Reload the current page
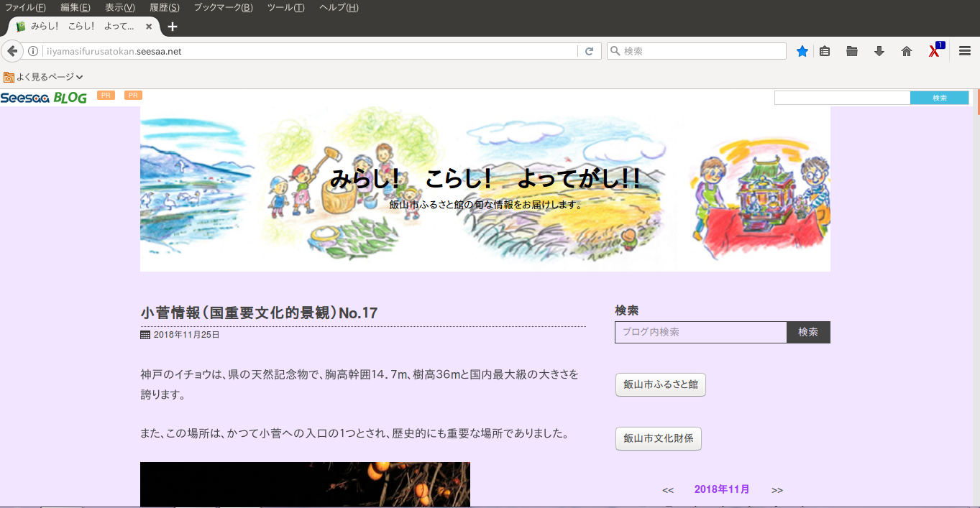Screen dimensions: 980x508 [x=589, y=51]
